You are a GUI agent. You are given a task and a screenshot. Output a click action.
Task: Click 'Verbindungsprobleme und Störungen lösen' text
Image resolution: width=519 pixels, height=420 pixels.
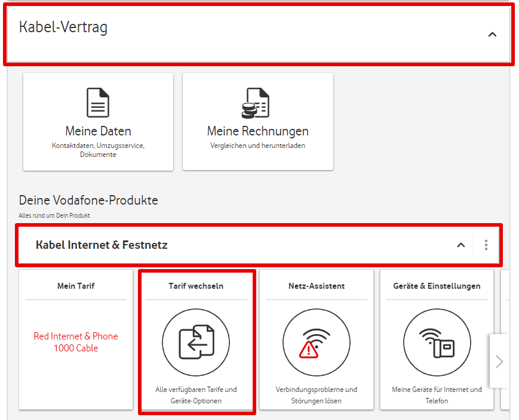click(x=316, y=395)
